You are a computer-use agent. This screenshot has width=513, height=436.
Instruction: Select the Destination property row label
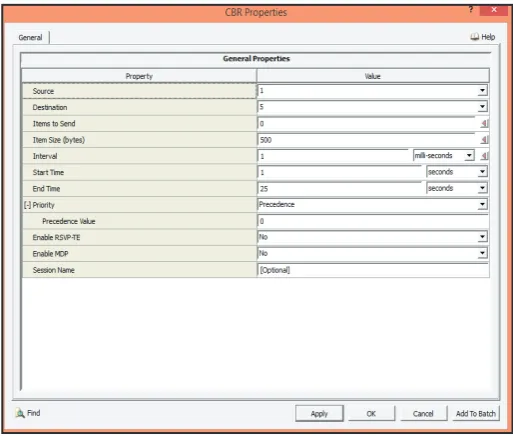point(50,107)
